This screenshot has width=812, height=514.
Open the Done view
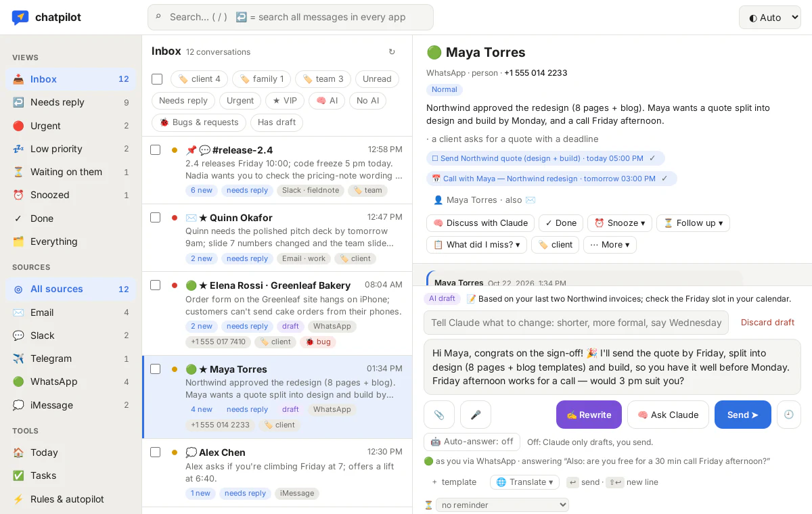click(71, 218)
